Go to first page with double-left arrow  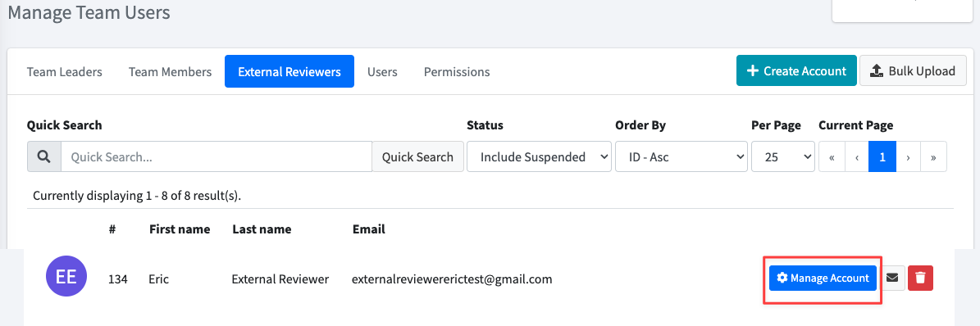pos(832,156)
